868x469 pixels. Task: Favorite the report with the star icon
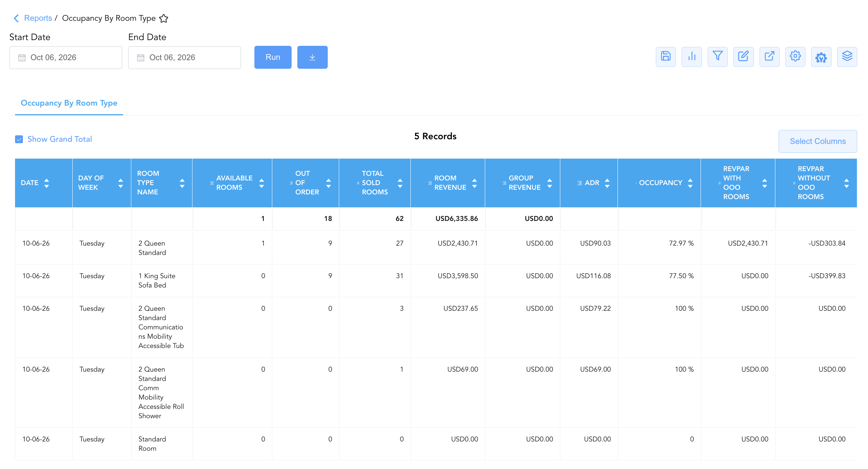point(164,18)
